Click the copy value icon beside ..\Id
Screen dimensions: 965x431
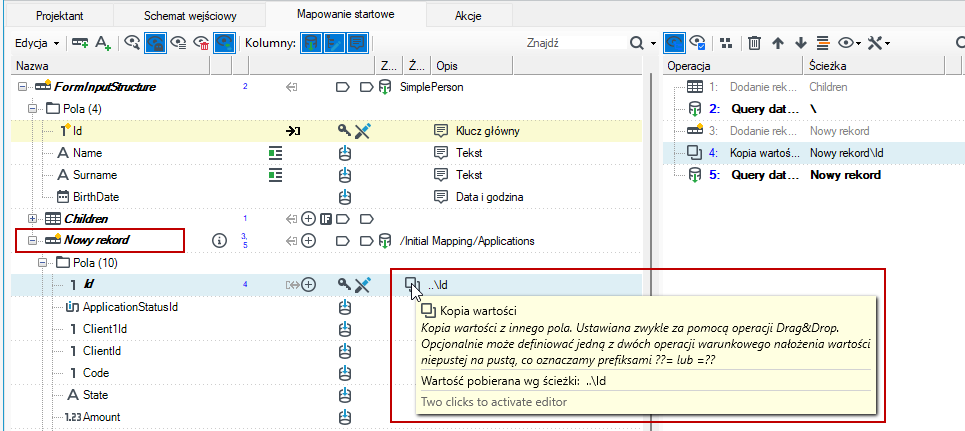pyautogui.click(x=412, y=284)
